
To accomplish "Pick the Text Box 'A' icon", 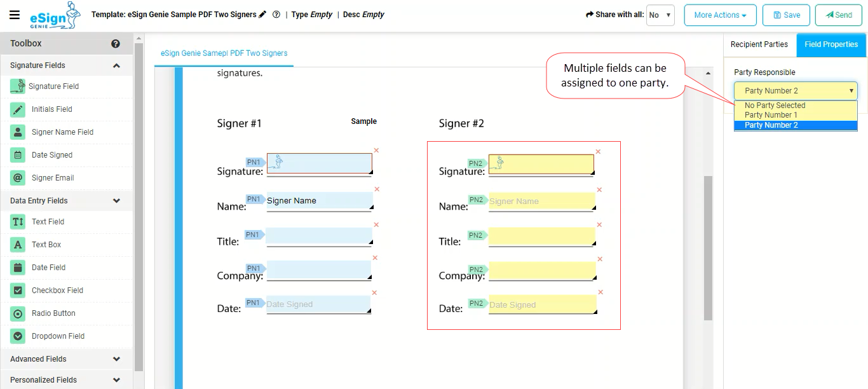I will click(18, 245).
